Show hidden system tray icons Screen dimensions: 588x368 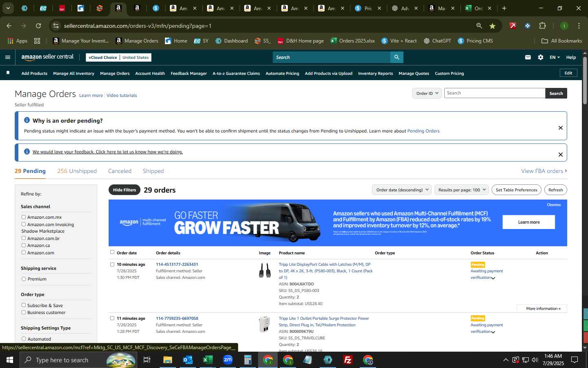tap(506, 360)
